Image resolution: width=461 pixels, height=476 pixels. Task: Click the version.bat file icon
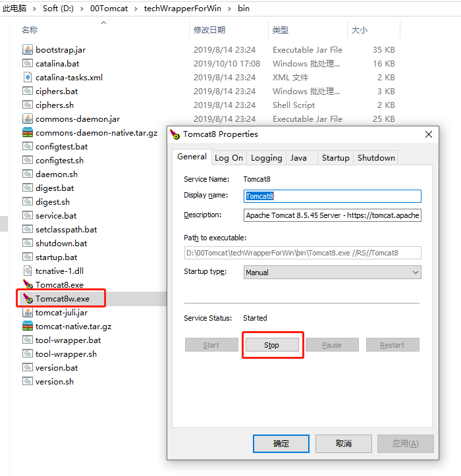(x=28, y=367)
